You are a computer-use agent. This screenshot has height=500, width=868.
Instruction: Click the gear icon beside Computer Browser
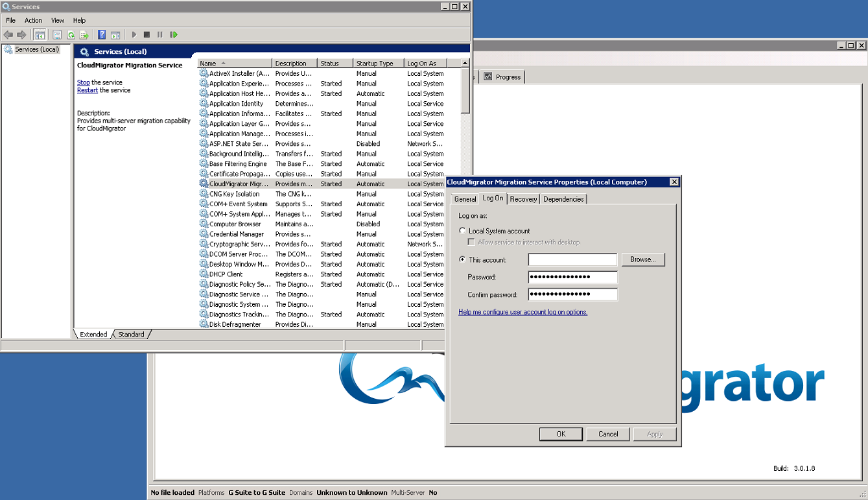[x=204, y=224]
